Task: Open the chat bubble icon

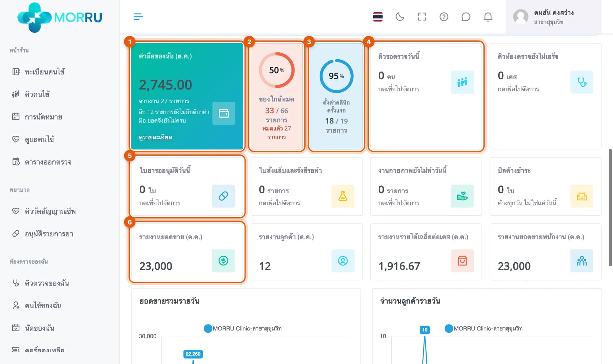Action: pyautogui.click(x=466, y=17)
